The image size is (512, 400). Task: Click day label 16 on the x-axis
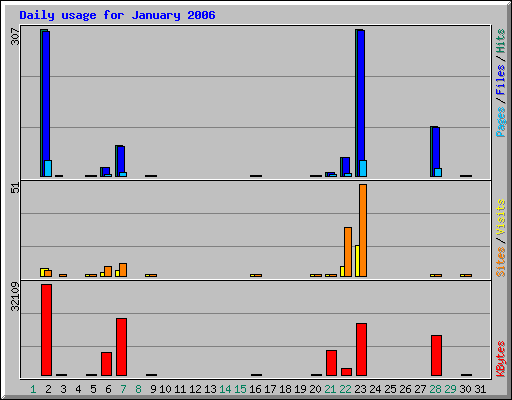pos(255,389)
